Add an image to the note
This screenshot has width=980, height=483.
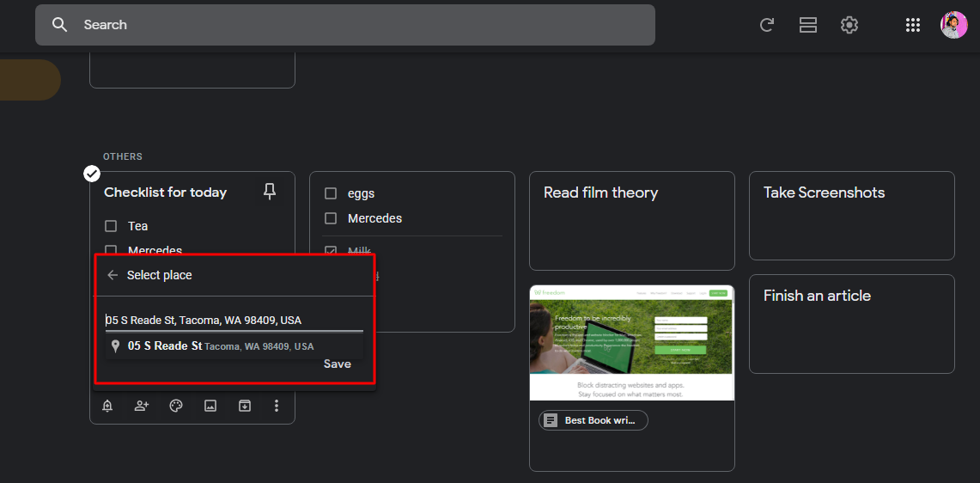pyautogui.click(x=210, y=406)
